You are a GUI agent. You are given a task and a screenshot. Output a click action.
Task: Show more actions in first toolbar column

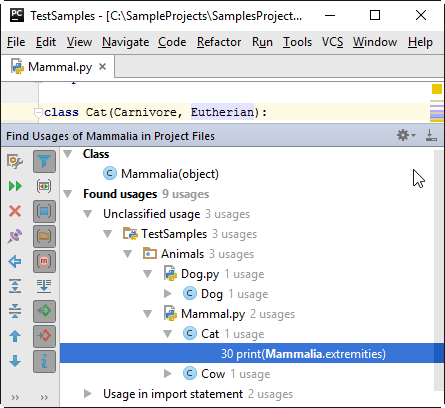click(15, 397)
